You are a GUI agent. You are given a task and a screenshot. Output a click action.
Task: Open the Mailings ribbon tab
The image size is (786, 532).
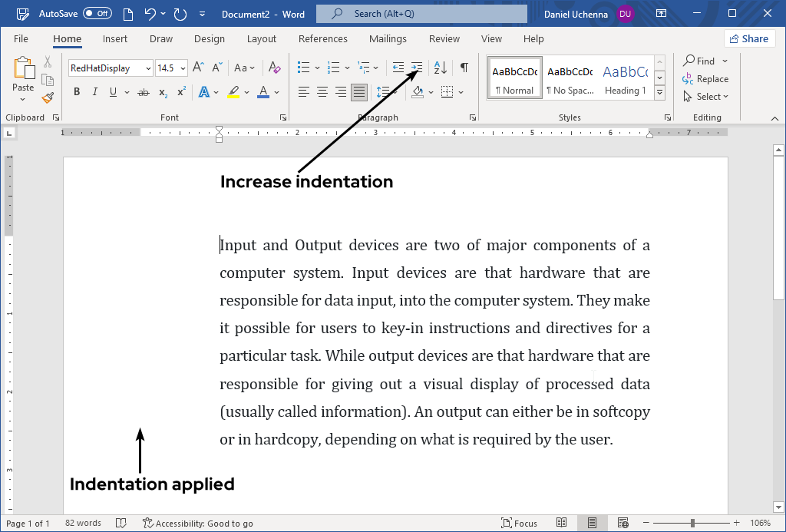(388, 38)
